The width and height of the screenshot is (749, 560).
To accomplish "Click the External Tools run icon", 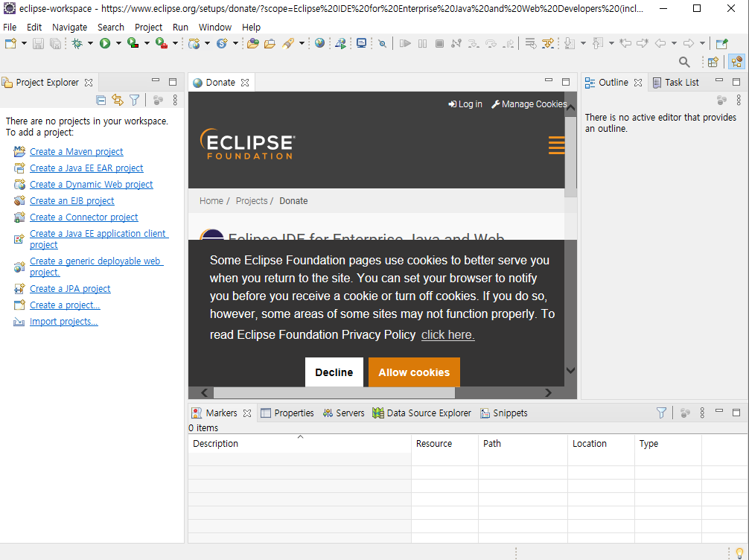I will (162, 43).
